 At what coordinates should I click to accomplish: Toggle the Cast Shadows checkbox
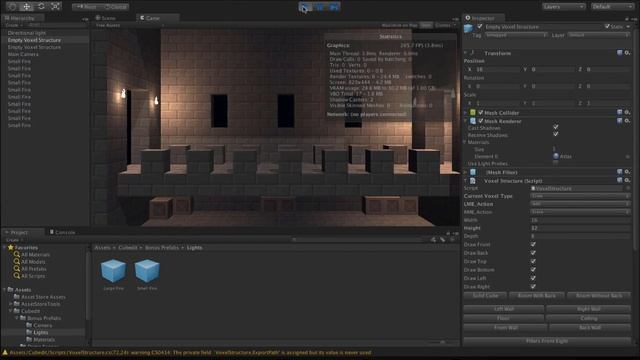pyautogui.click(x=556, y=127)
